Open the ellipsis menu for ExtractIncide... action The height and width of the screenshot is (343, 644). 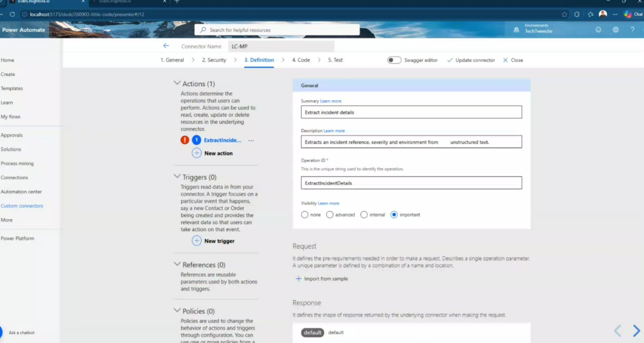pos(251,140)
